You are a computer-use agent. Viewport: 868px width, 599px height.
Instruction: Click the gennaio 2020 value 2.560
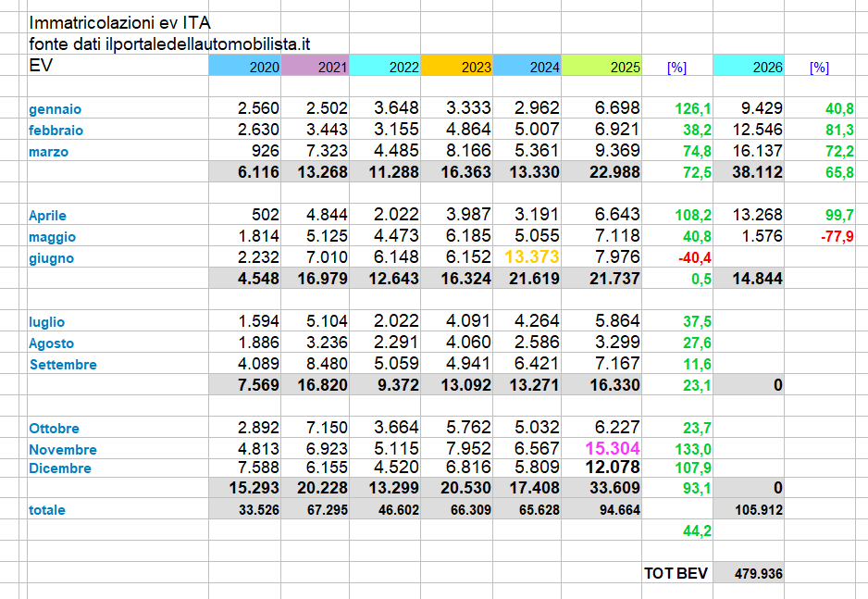tap(258, 108)
